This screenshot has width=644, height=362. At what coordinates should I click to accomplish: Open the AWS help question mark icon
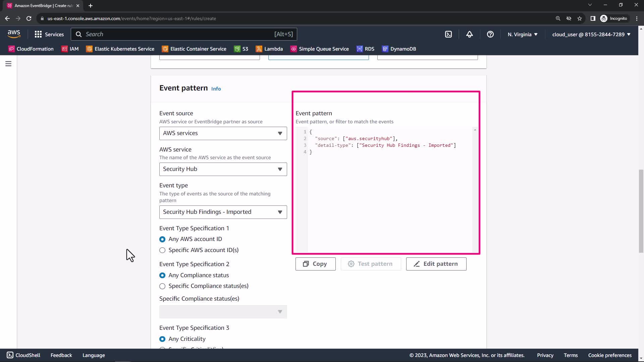tap(490, 34)
